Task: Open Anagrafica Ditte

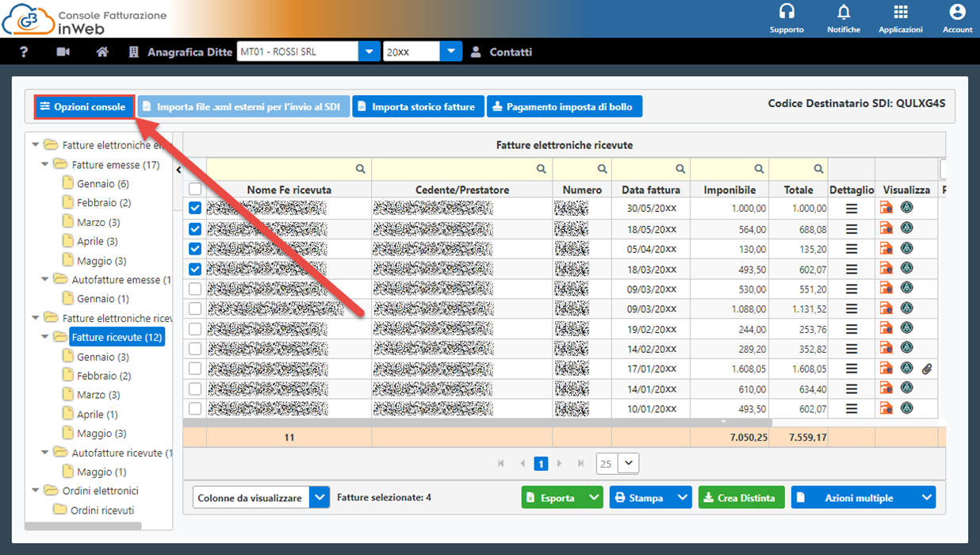Action: click(x=181, y=52)
